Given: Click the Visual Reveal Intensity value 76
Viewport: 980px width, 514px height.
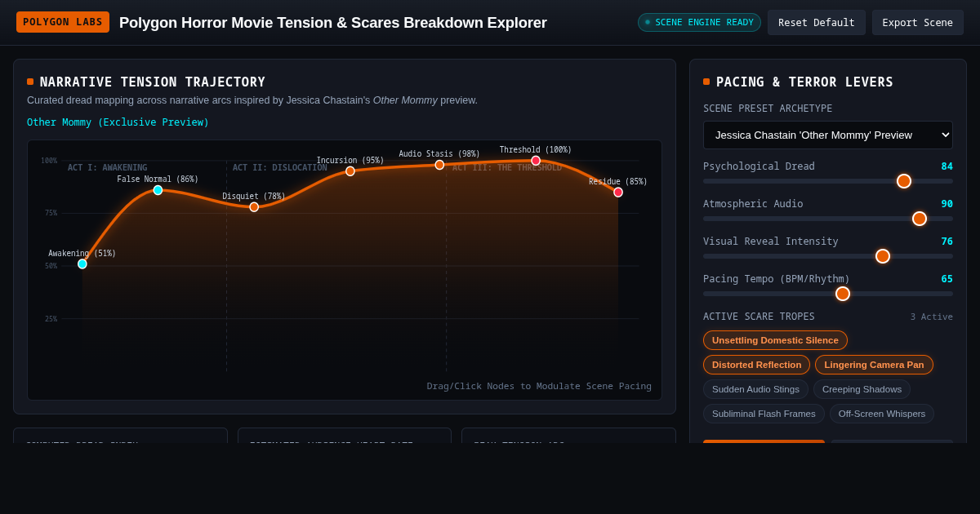Looking at the screenshot, I should coord(947,241).
